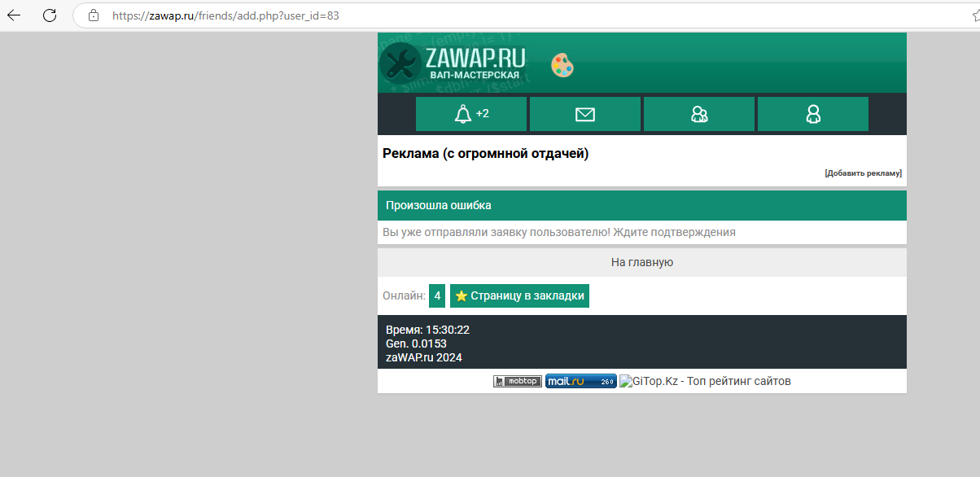Open the user profile icon

[x=812, y=114]
